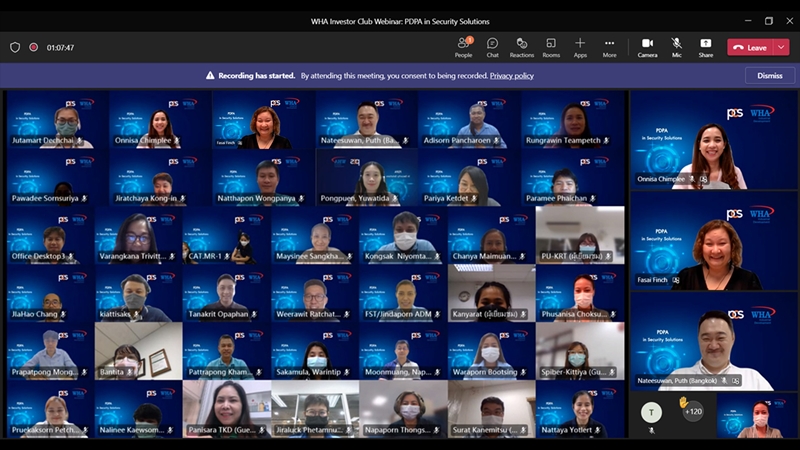Select Jutamart Dechchai's video tile

pos(57,120)
